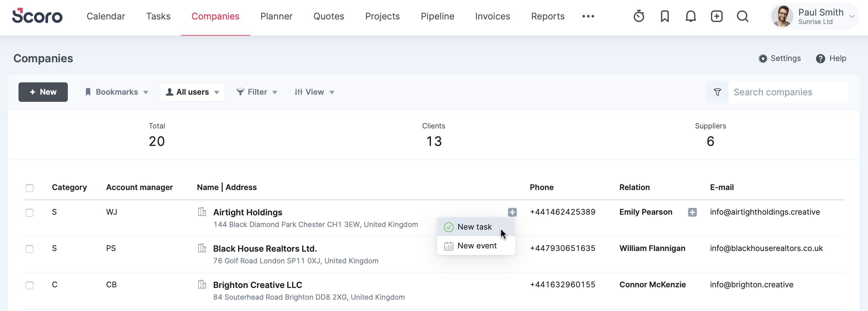868x311 pixels.
Task: Expand the Bookmarks dropdown
Action: coord(116,92)
